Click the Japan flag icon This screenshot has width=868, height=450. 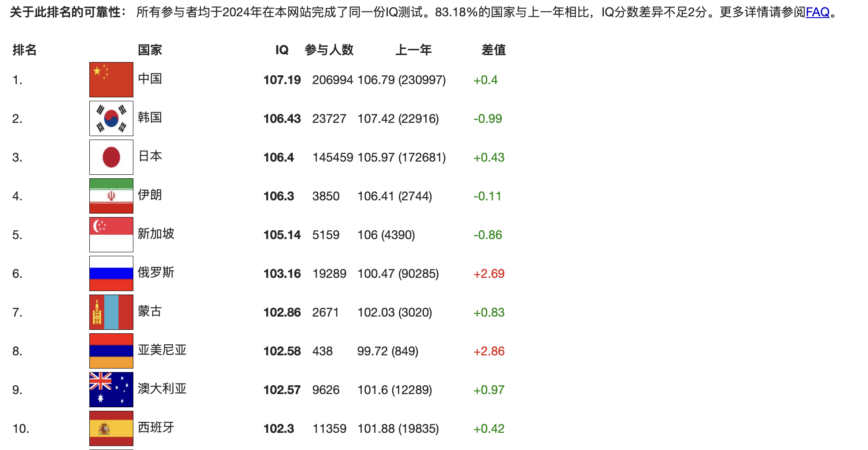coord(111,157)
